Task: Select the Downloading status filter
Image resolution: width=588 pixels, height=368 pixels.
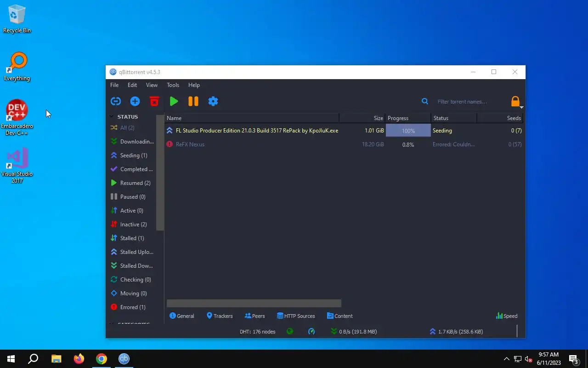Action: tap(132, 141)
